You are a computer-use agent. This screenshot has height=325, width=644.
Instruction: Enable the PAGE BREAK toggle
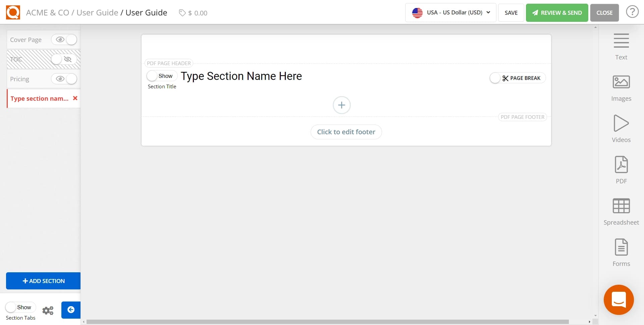pos(495,78)
